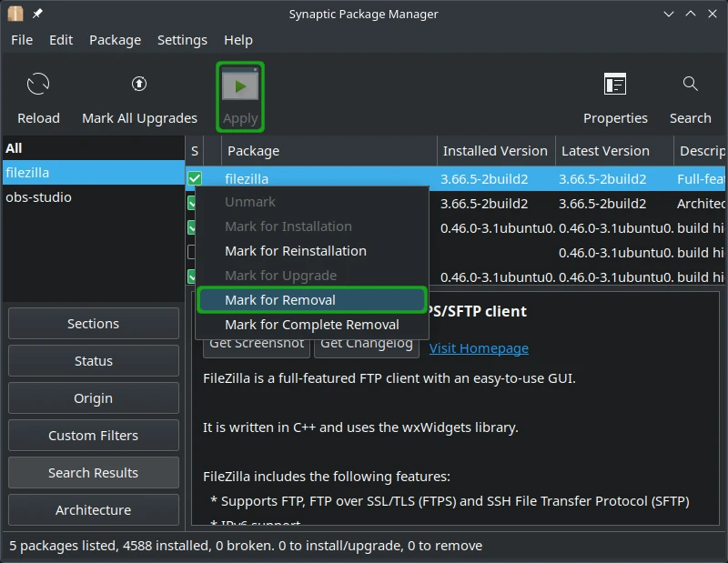Open the Visit Homepage link
728x563 pixels.
pyautogui.click(x=479, y=348)
